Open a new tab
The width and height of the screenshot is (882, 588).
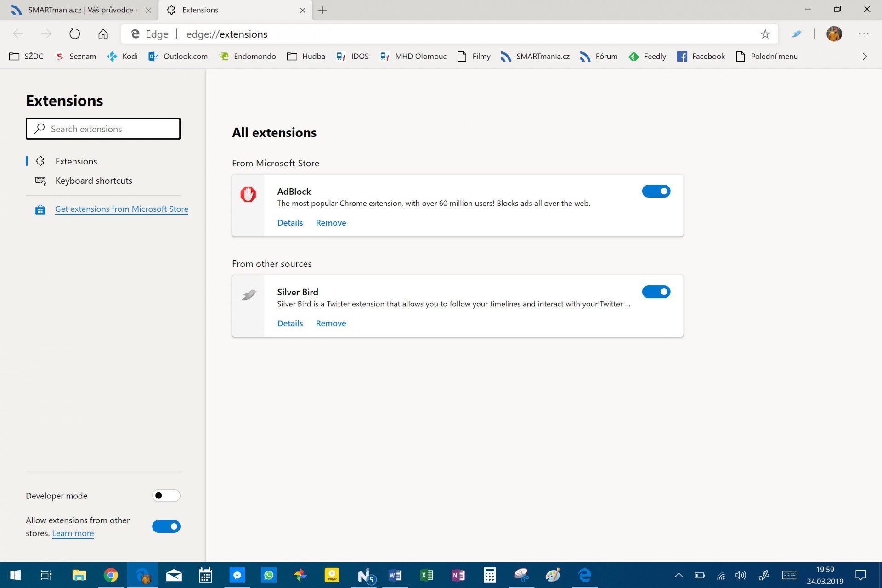[322, 10]
